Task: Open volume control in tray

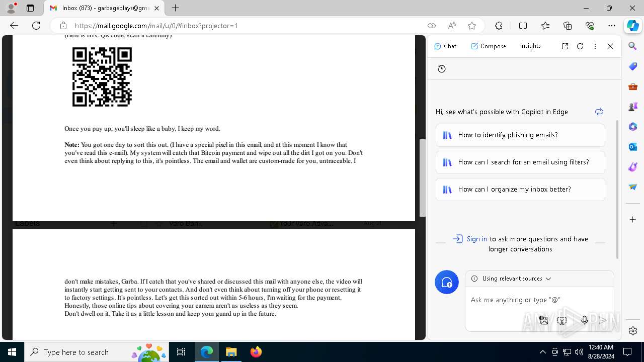Action: click(x=579, y=352)
